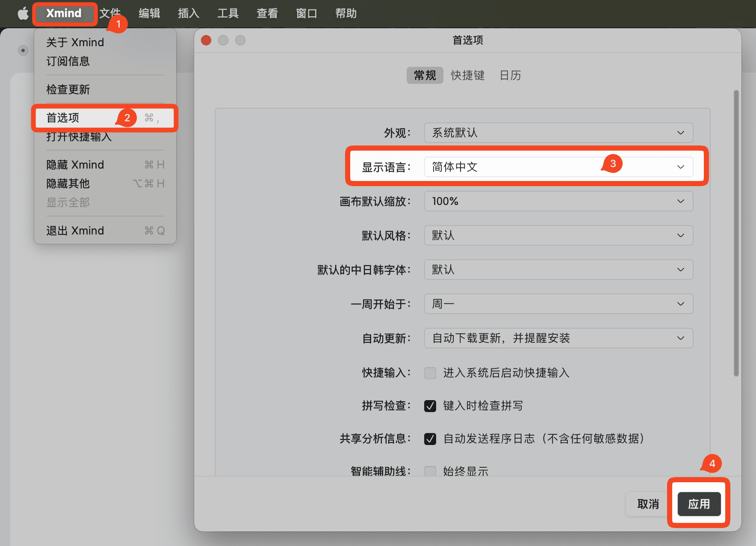This screenshot has width=756, height=546.
Task: Enable 进入系统后启动快捷输入 checkbox
Action: [430, 373]
